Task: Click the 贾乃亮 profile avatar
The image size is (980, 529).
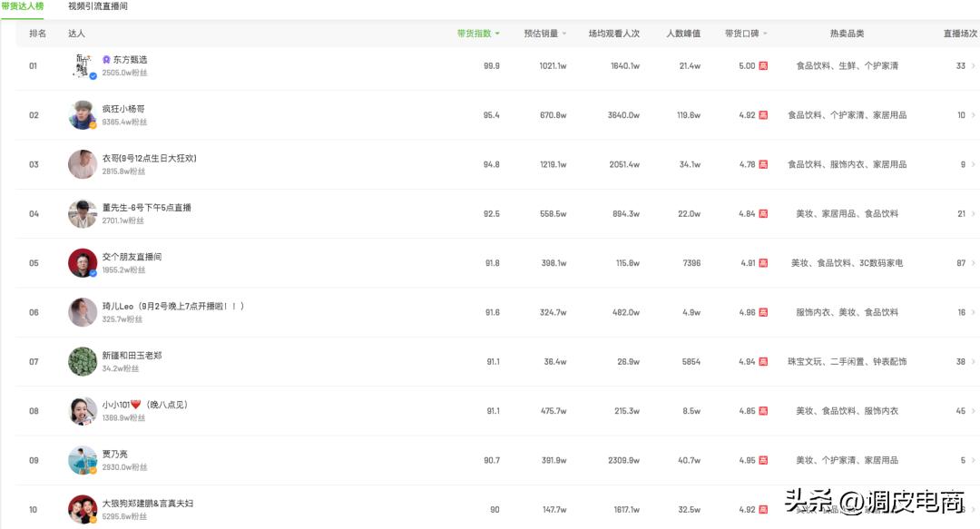Action: tap(83, 460)
